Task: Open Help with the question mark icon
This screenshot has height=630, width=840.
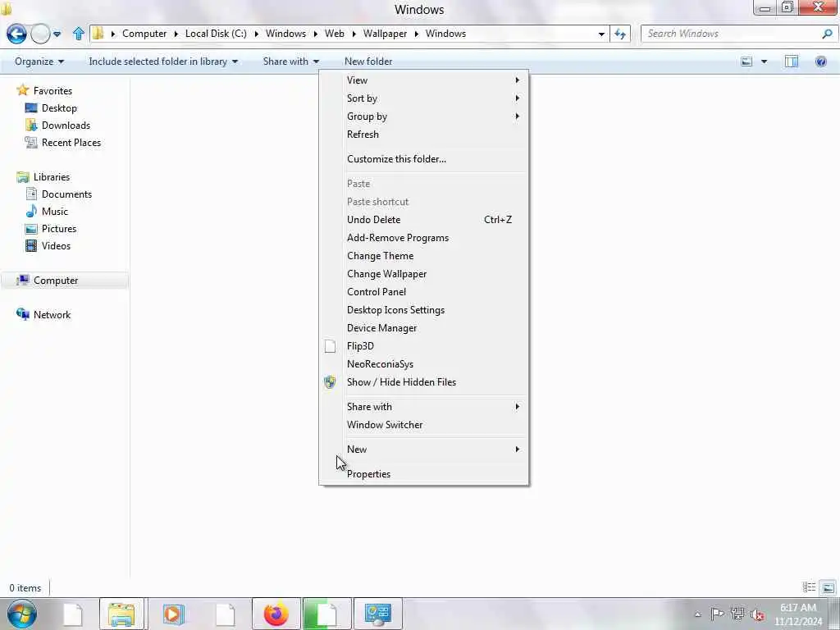Action: click(820, 62)
